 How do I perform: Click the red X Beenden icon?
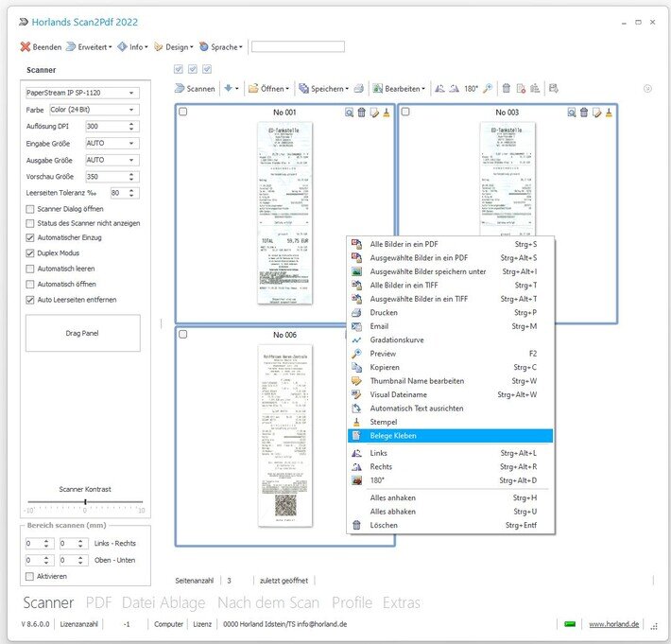(26, 46)
